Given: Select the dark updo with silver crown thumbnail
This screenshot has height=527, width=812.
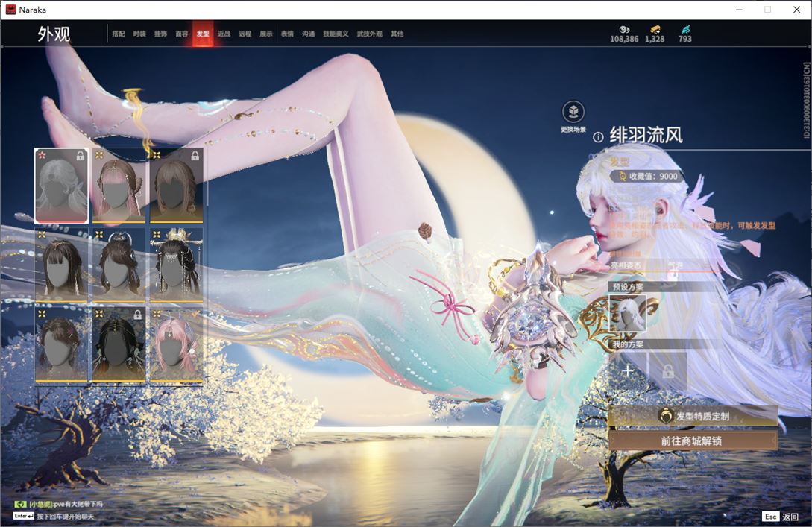Looking at the screenshot, I should coord(119,265).
